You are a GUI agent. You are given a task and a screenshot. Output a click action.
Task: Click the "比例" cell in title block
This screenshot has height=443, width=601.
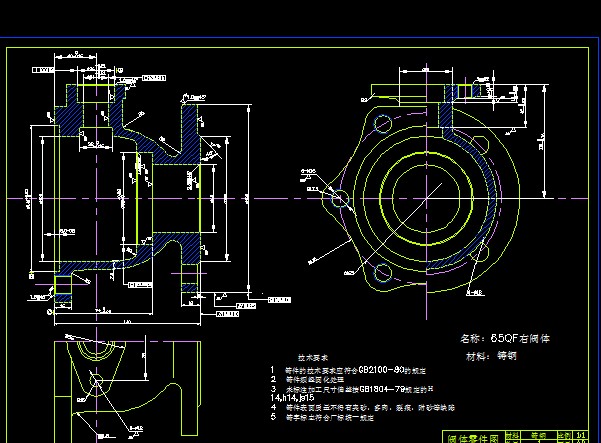(564, 435)
